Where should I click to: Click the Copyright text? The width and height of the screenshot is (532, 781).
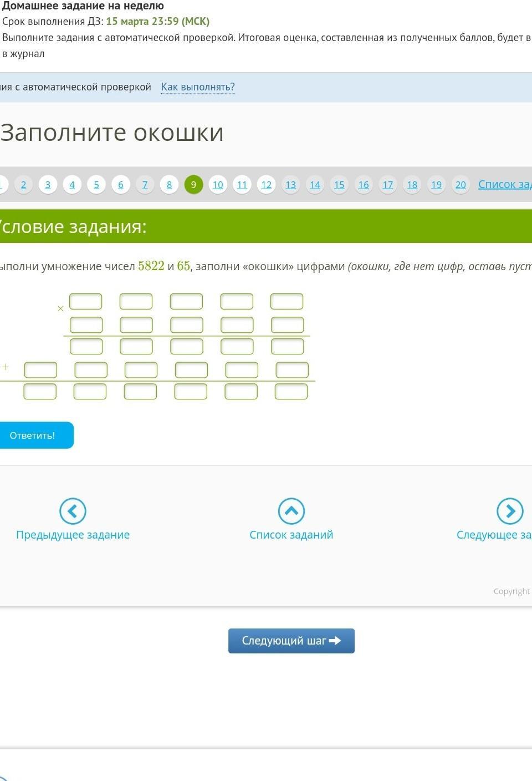click(x=511, y=591)
